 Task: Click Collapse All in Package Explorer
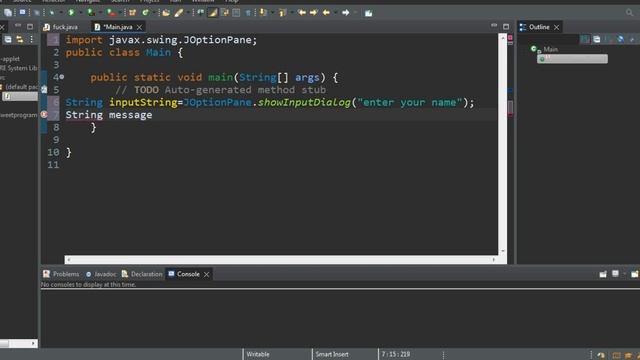[x=8, y=39]
